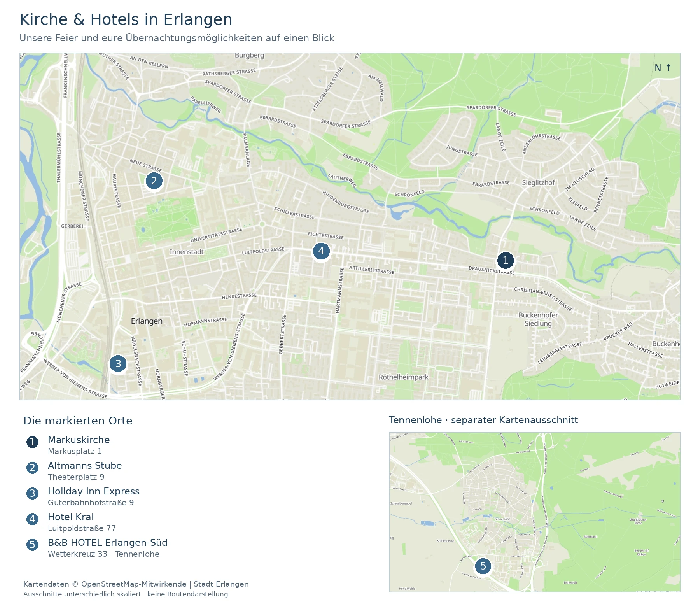Click the Erlangen city label on the map
Viewport: 700px width, 603px height.
pyautogui.click(x=147, y=321)
